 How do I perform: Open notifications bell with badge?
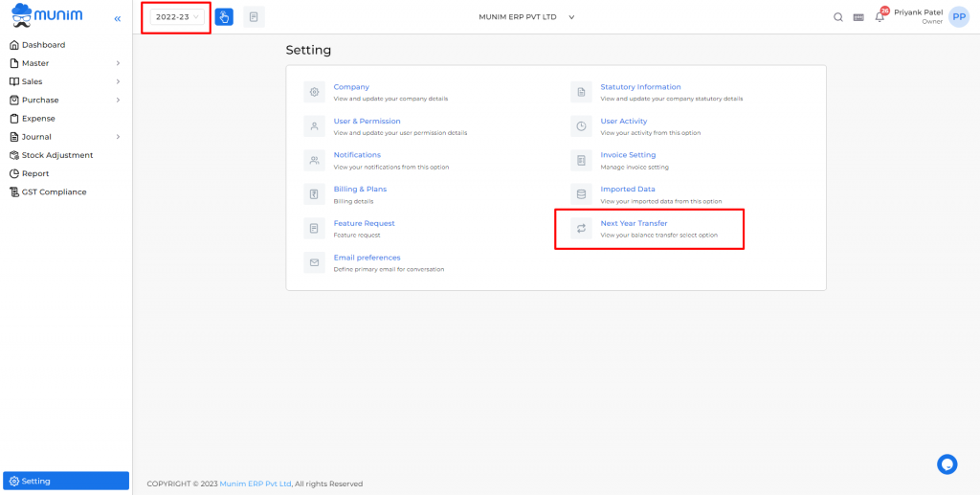[880, 16]
